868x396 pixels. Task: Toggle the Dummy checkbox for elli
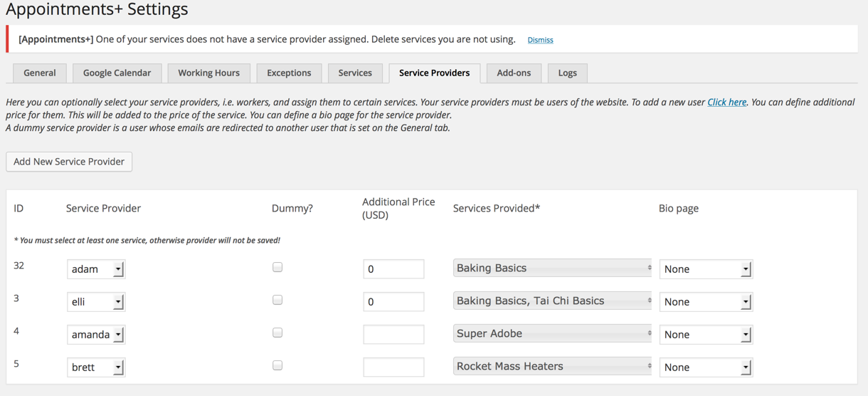tap(277, 300)
